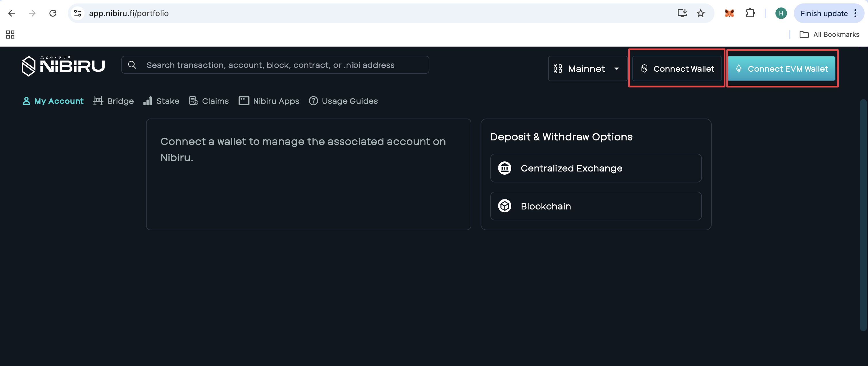Open the MetaMask fox extension icon

(x=729, y=14)
